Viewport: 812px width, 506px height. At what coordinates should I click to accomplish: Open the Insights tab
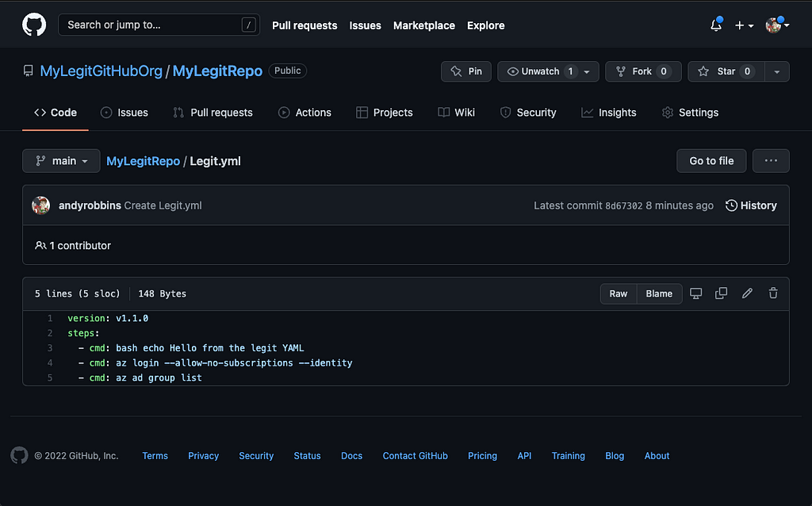(x=608, y=113)
